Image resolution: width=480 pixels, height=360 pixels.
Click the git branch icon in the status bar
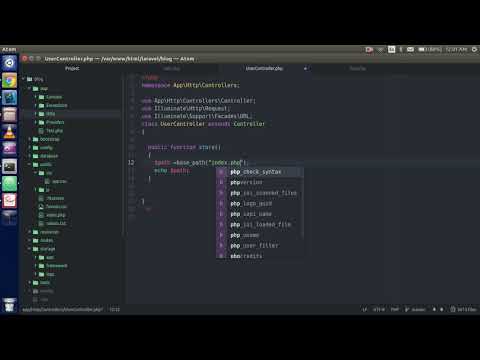point(407,309)
